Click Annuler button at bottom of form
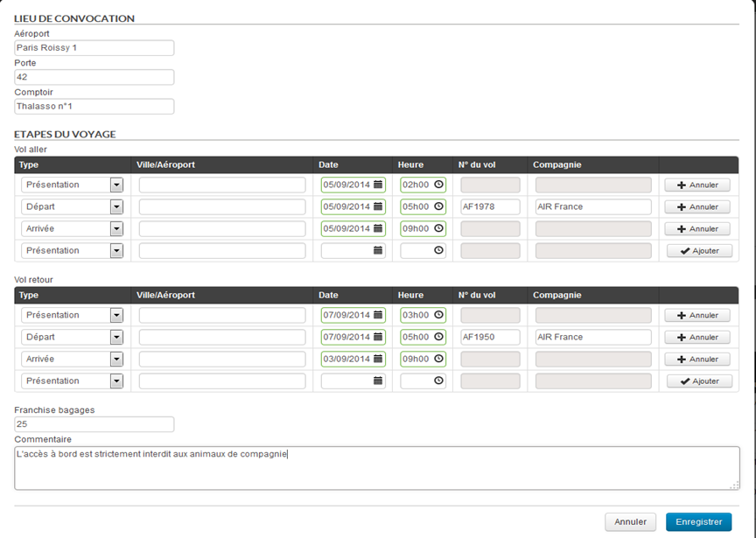Screen dimensions: 756x538 point(630,522)
